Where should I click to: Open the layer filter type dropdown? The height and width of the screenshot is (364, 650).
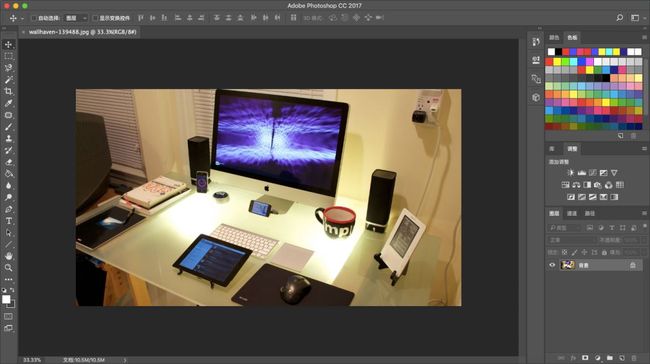pos(563,228)
